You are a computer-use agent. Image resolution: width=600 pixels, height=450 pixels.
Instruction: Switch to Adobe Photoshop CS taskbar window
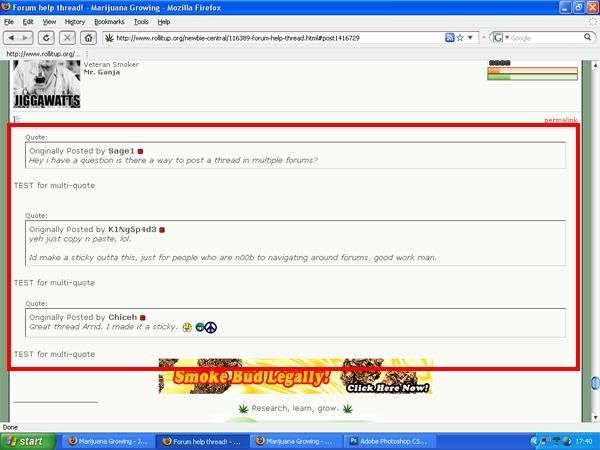click(x=390, y=441)
